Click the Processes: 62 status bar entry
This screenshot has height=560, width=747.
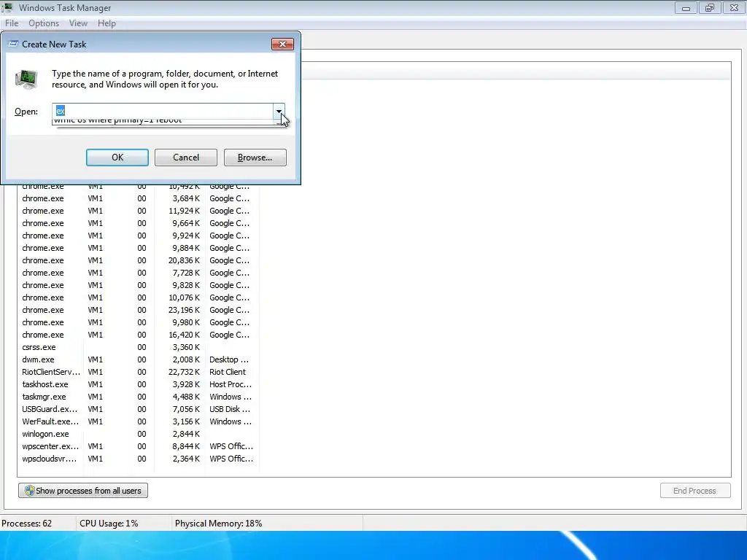point(27,524)
